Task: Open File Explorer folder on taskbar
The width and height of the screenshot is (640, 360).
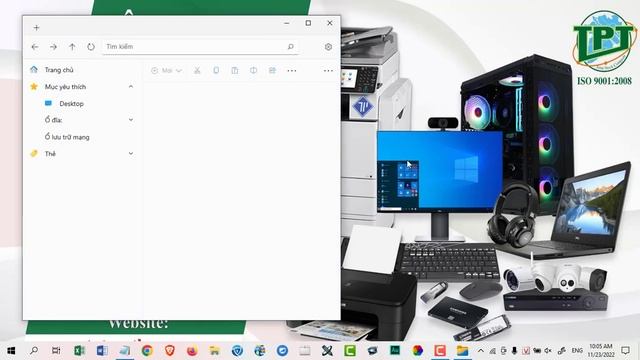Action: [462, 351]
